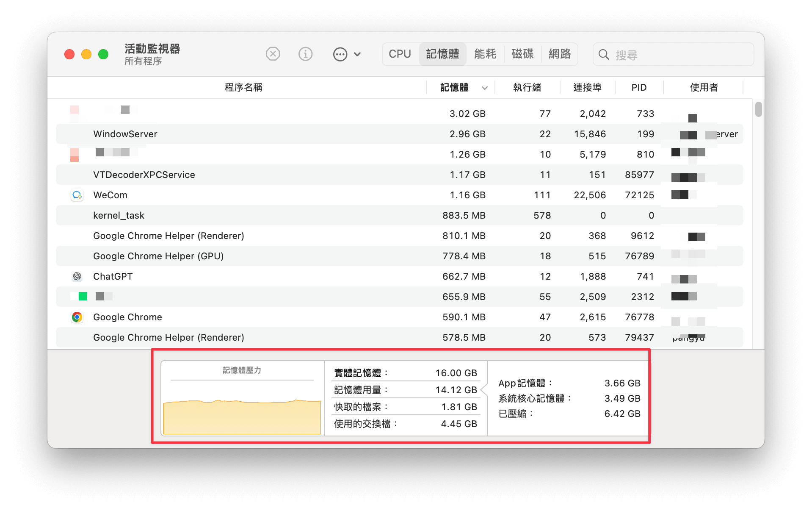Click the 使用的交換檔 4.45 GB value
This screenshot has width=812, height=511.
click(459, 424)
